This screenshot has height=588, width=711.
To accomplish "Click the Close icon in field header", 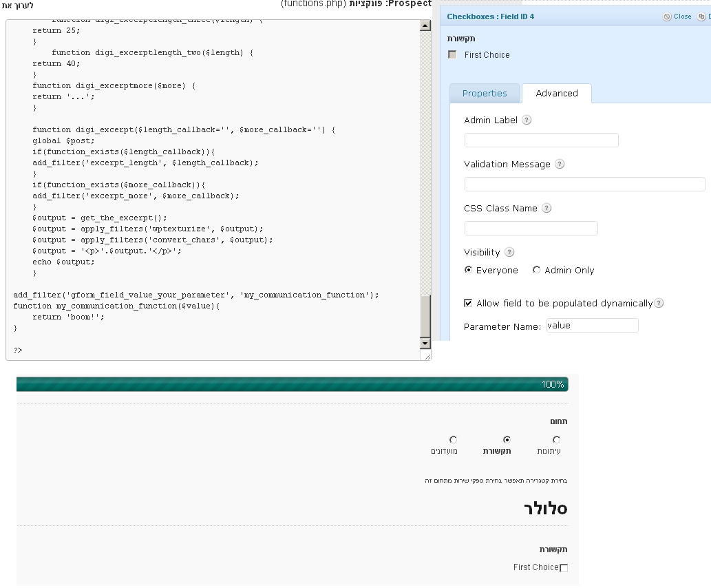I will (x=667, y=17).
